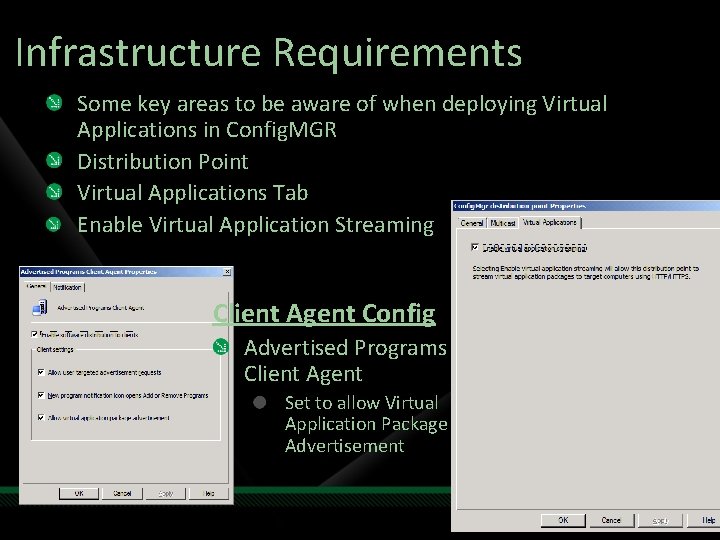Image resolution: width=720 pixels, height=540 pixels.
Task: Click the Selecting Enable virtual application streaming description text
Action: 585,272
